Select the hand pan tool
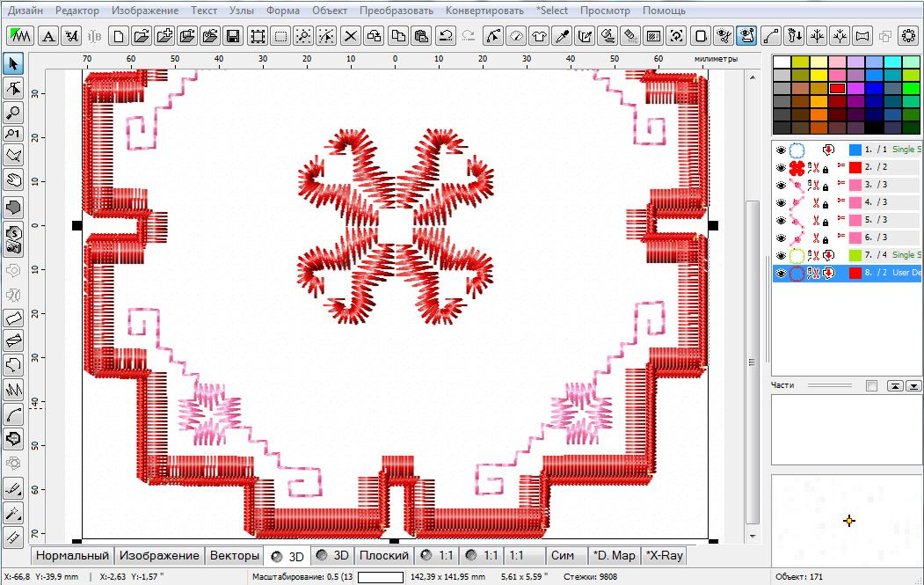The image size is (924, 585). click(13, 179)
